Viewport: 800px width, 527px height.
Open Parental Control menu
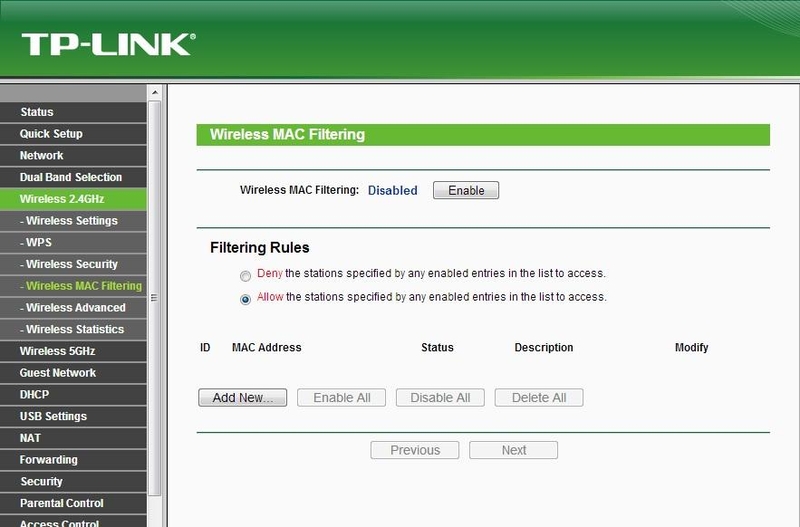[x=73, y=504]
